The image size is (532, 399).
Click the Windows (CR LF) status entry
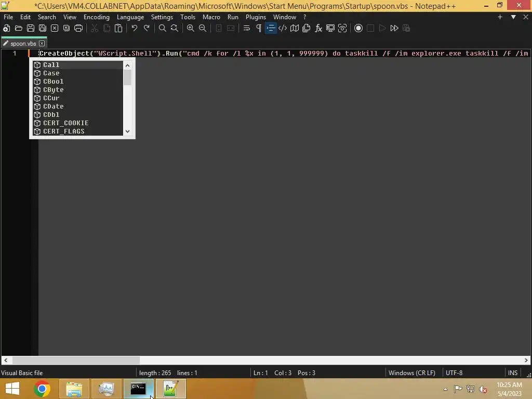tap(412, 373)
